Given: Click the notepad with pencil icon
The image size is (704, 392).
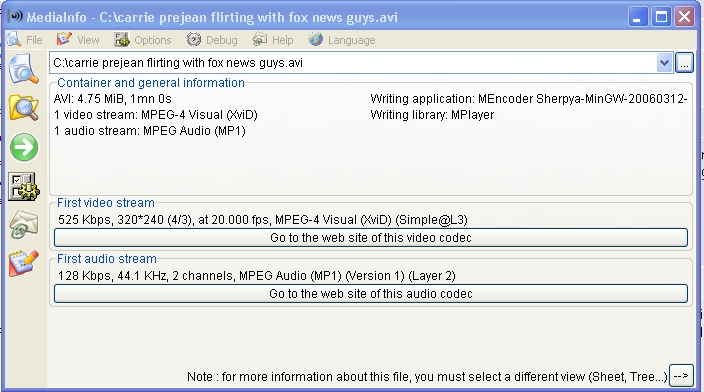Looking at the screenshot, I should coord(23,263).
